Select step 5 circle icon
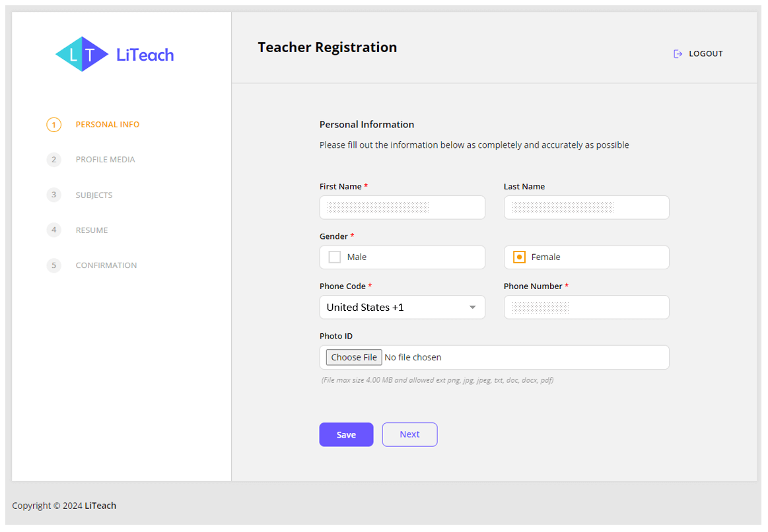 54,265
